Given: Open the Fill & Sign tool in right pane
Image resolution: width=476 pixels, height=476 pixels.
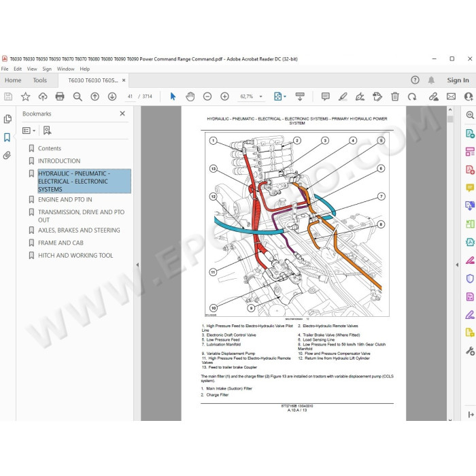Looking at the screenshot, I should [x=470, y=315].
